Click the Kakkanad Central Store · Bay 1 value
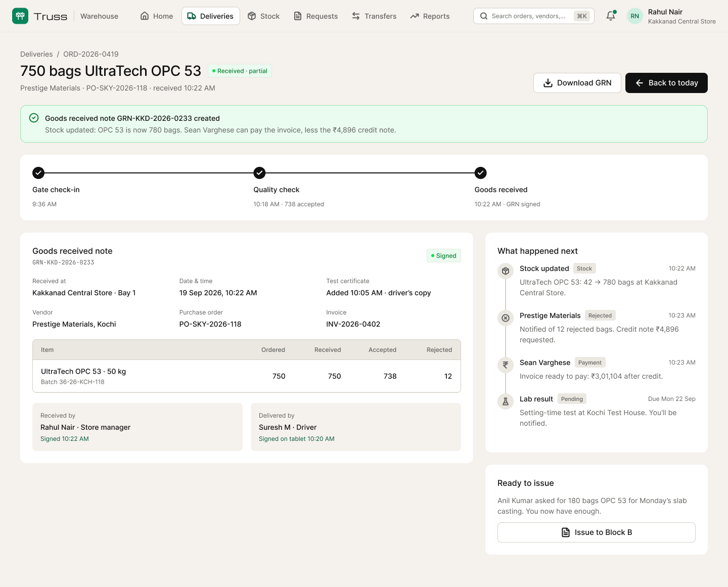This screenshot has width=728, height=587. tap(84, 293)
